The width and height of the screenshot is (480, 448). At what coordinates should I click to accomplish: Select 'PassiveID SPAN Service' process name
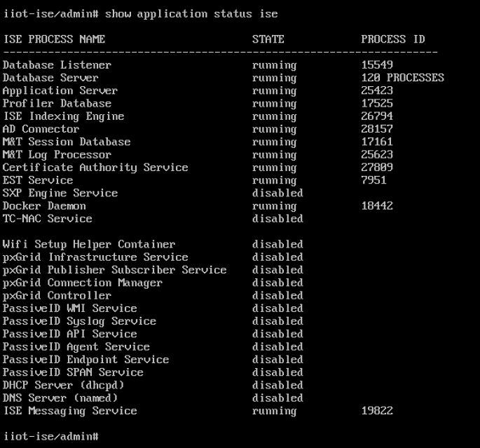click(73, 373)
